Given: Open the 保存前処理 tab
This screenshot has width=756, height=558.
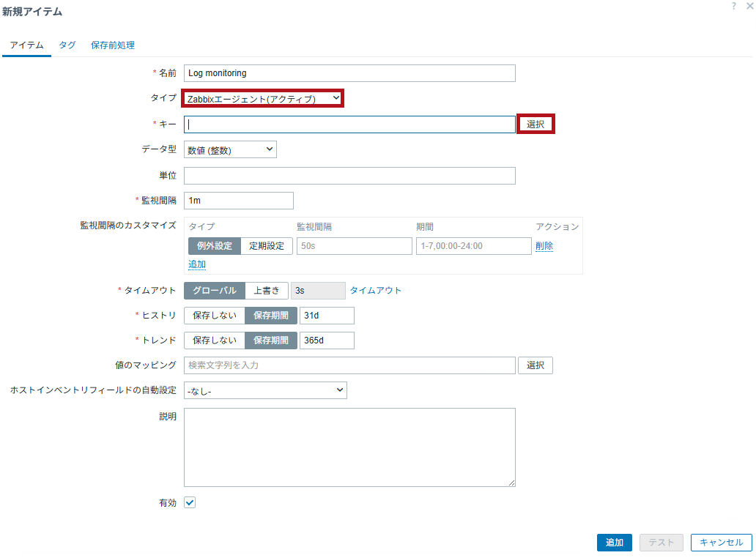Looking at the screenshot, I should (113, 45).
